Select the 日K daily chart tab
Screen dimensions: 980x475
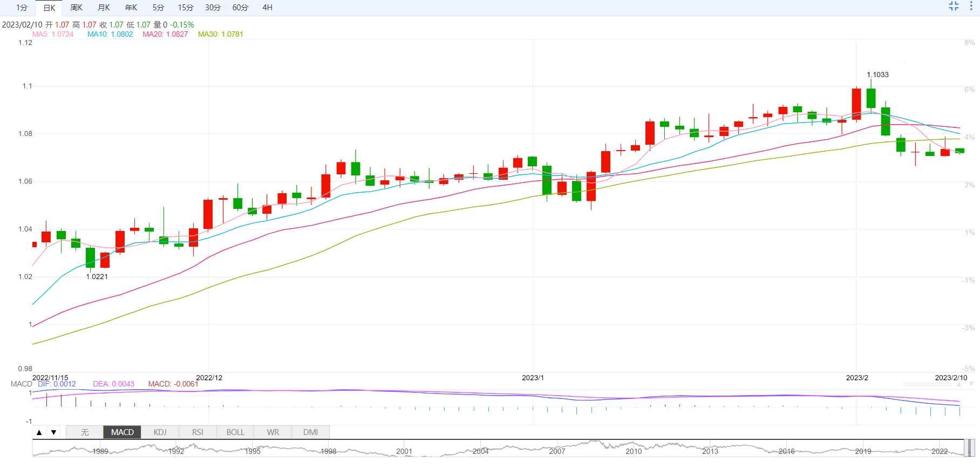click(x=49, y=8)
